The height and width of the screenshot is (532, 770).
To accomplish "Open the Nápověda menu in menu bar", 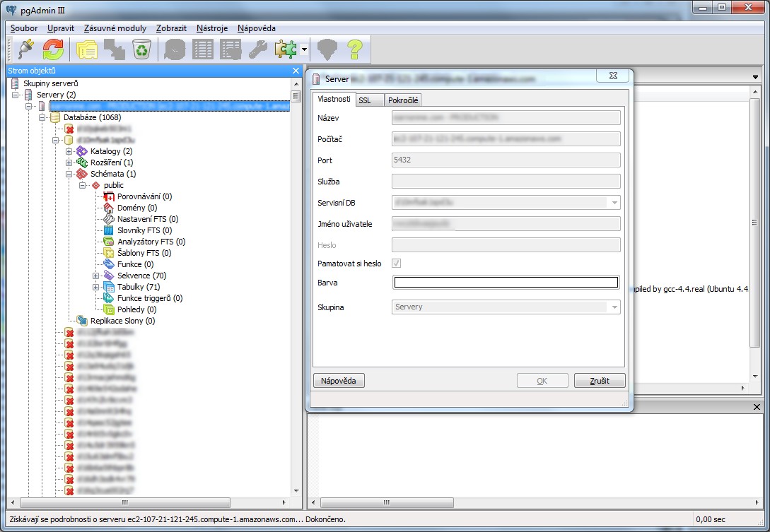I will pos(257,28).
